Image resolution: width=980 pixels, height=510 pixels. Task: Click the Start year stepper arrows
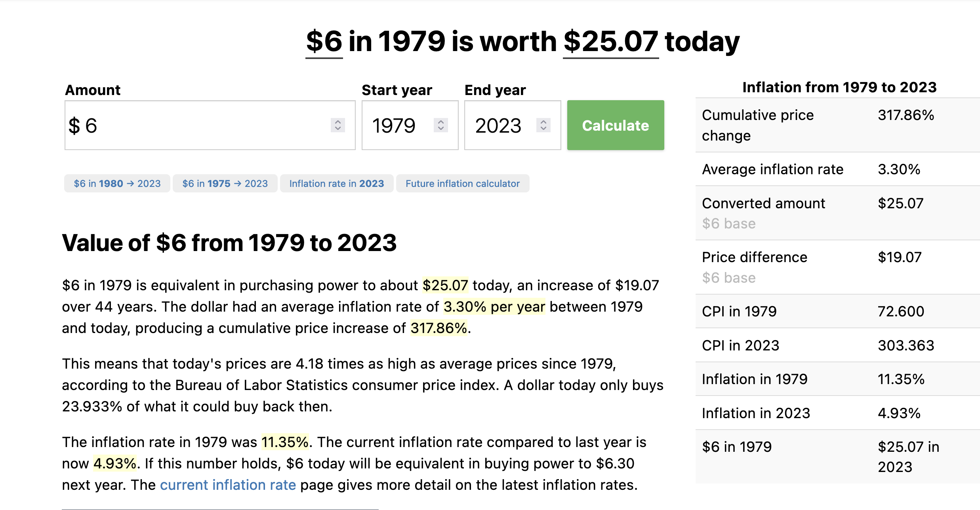[x=440, y=125]
